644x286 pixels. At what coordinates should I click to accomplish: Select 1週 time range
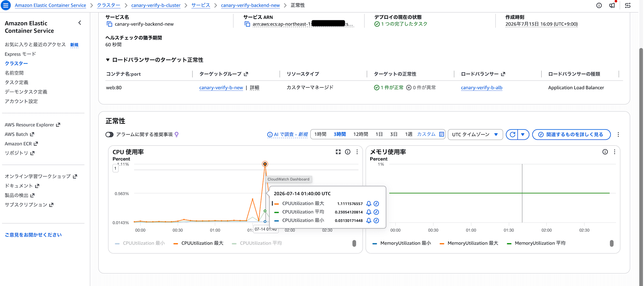[409, 134]
